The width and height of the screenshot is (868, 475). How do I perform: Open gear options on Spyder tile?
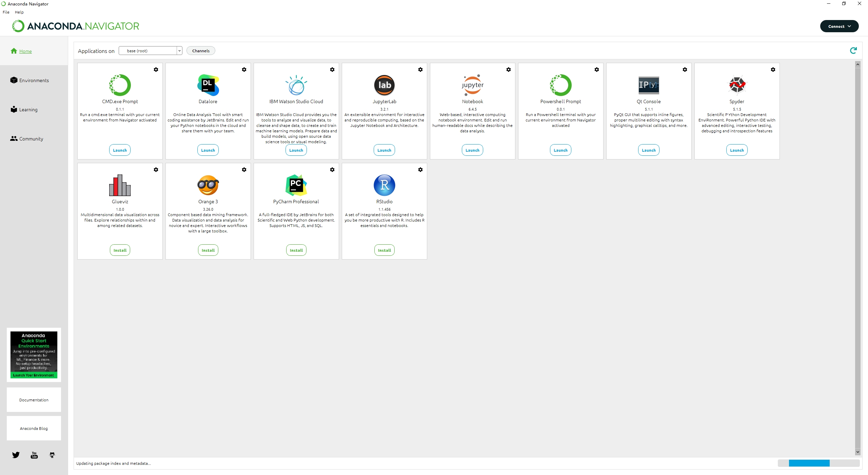click(773, 70)
